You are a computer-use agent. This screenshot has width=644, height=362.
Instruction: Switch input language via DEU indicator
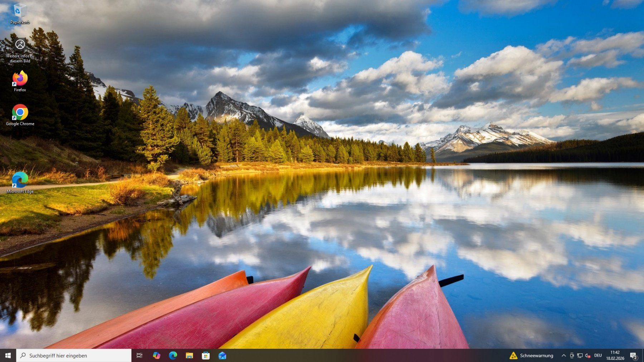tap(598, 355)
